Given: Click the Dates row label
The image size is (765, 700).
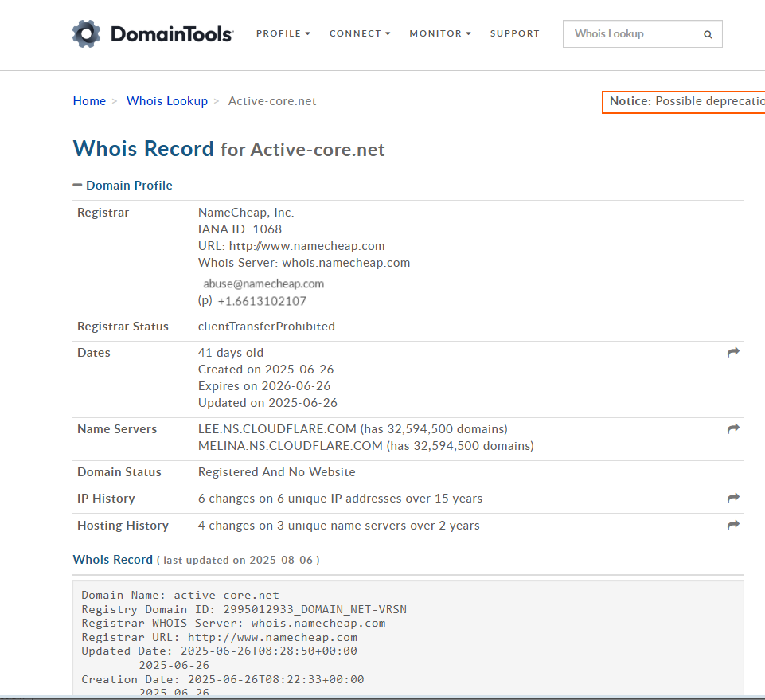Looking at the screenshot, I should coord(94,353).
